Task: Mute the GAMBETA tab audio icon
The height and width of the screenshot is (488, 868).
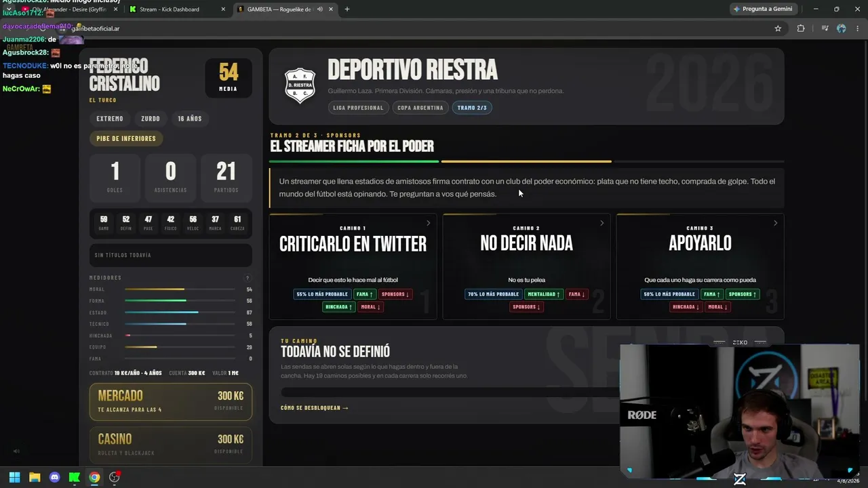Action: click(319, 9)
